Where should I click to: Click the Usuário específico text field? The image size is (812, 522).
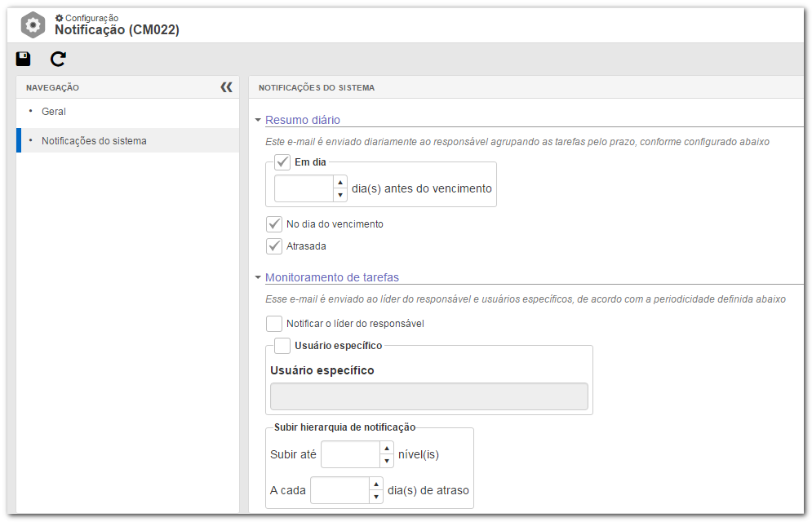428,397
